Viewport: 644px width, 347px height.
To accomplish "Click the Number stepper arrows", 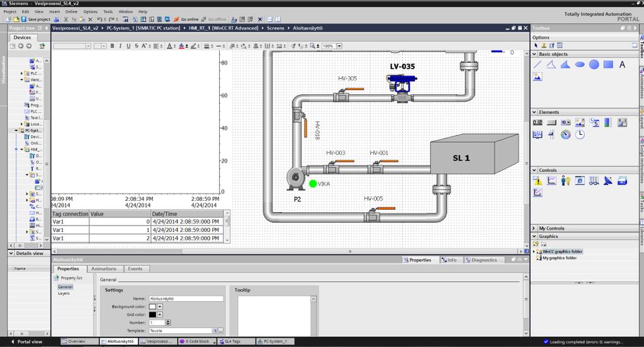I will pos(168,323).
